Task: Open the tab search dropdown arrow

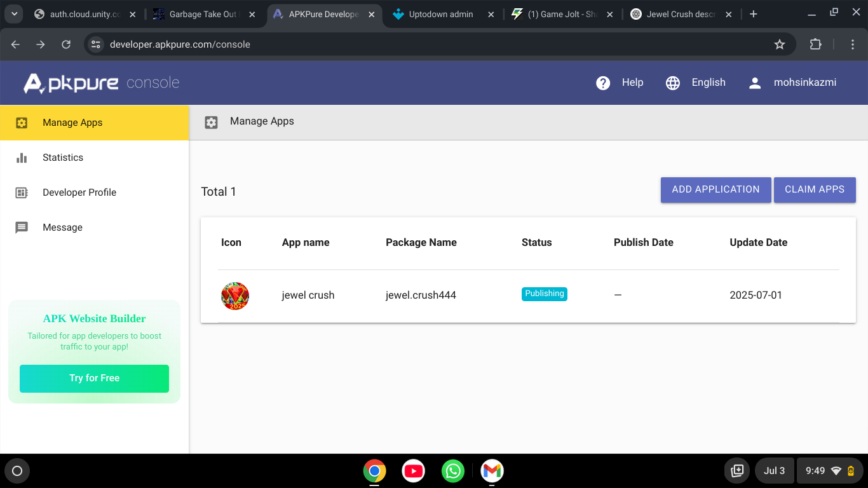Action: [14, 14]
